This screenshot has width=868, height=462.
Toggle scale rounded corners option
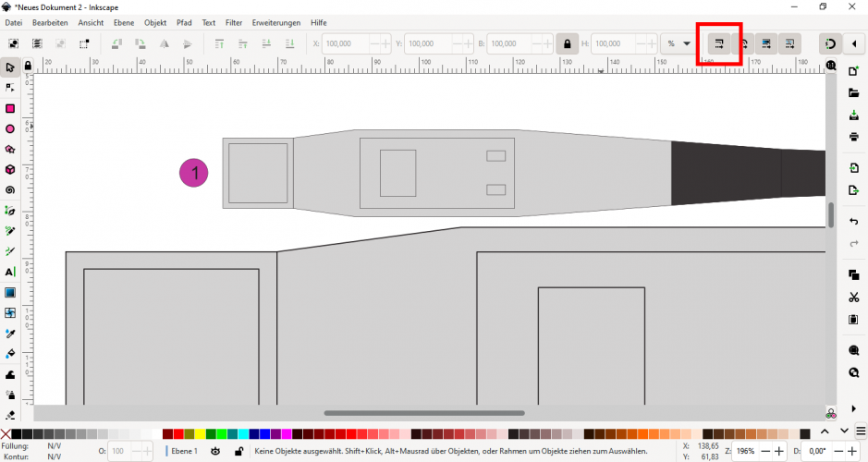tap(743, 43)
